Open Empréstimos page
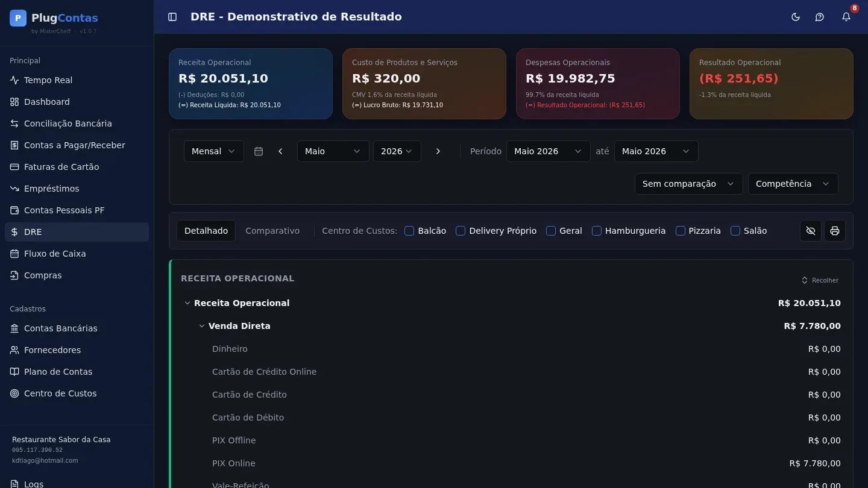The image size is (868, 488). 77,189
